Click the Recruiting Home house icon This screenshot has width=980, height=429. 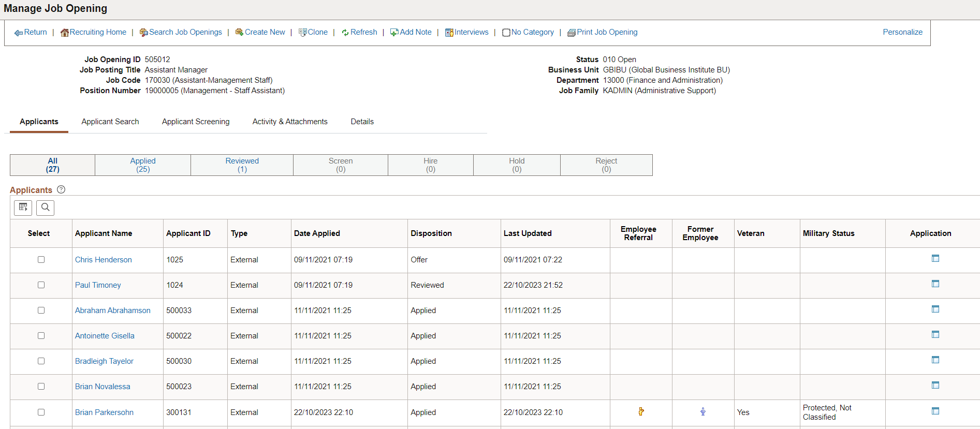(65, 33)
